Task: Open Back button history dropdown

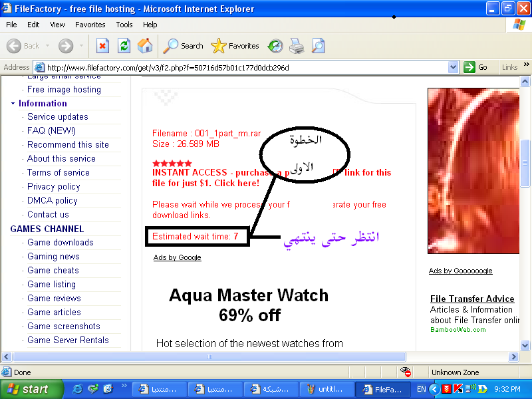Action: coord(47,45)
